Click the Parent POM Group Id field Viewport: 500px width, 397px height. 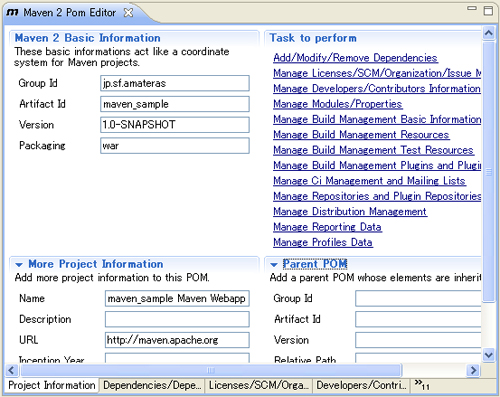click(x=418, y=298)
